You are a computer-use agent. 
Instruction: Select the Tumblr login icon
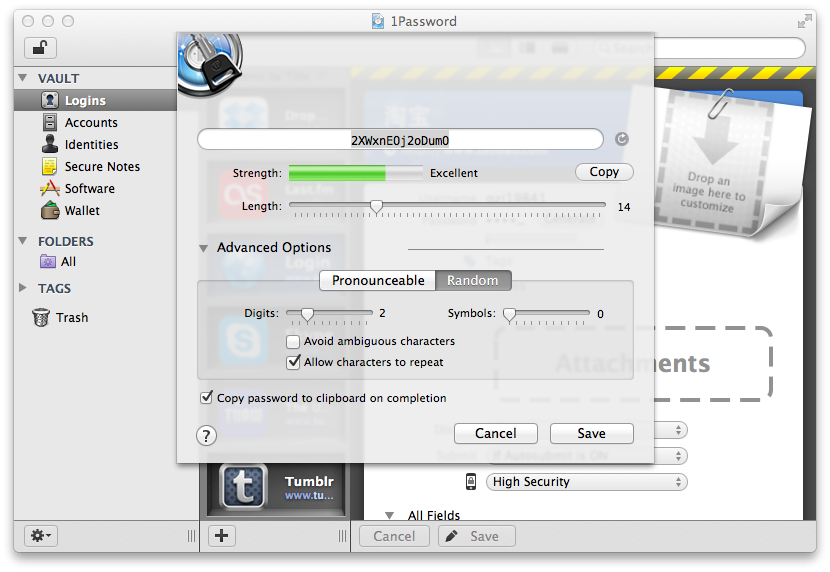click(243, 486)
